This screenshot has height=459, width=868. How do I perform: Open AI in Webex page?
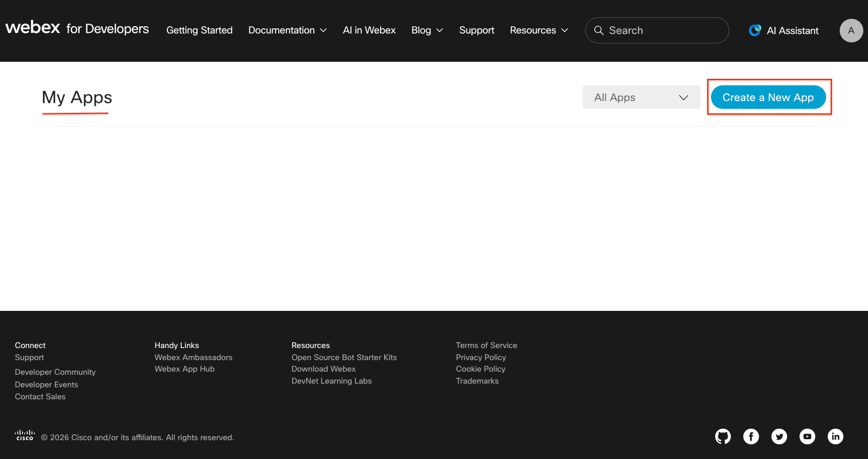pos(369,30)
